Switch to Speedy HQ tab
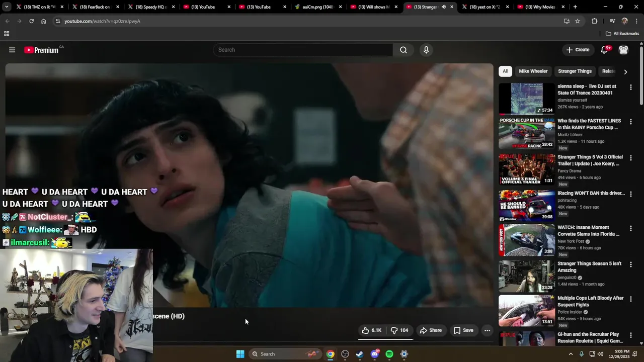 pos(150,7)
